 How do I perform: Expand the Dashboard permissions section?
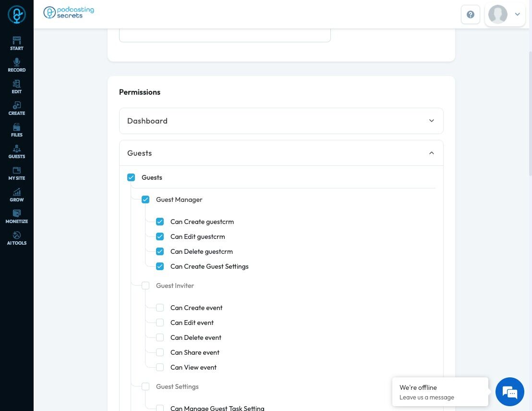pos(281,121)
